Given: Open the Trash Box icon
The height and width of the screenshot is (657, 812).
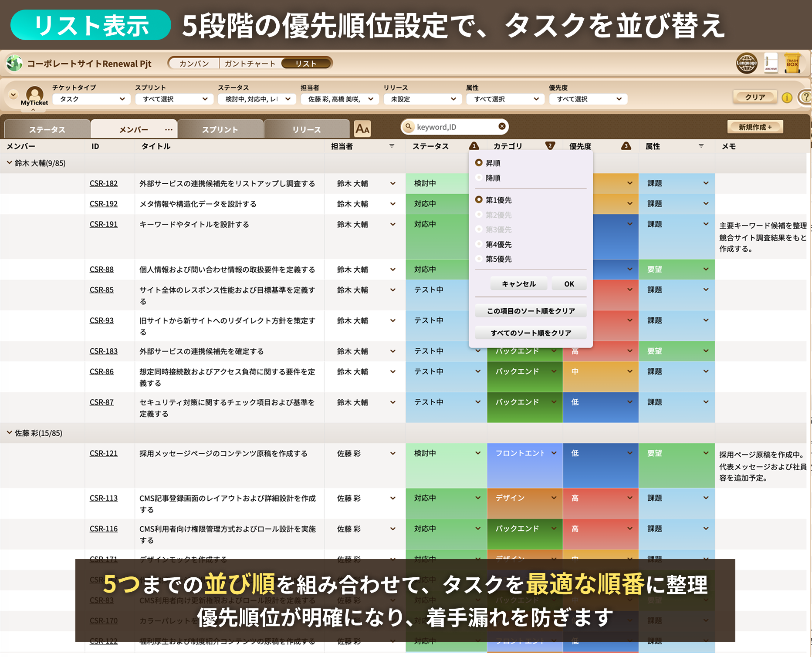Looking at the screenshot, I should [x=792, y=64].
